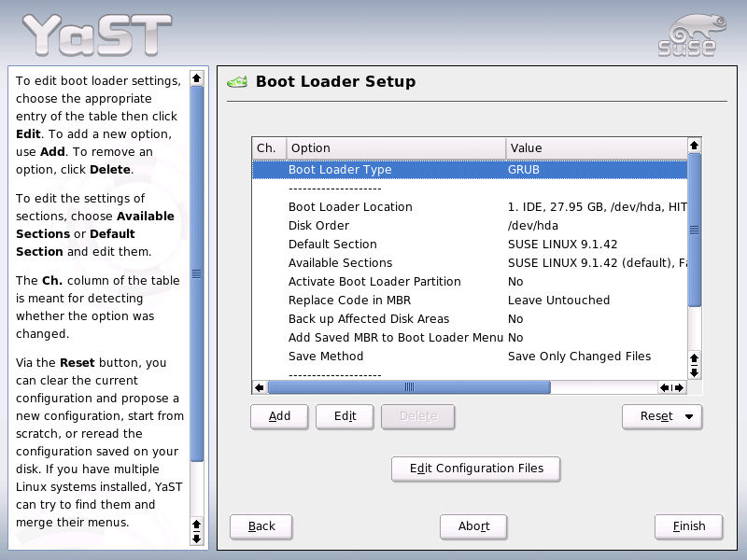Click the table's horizontal scrollbar thumb
Image resolution: width=747 pixels, height=560 pixels.
coord(409,387)
